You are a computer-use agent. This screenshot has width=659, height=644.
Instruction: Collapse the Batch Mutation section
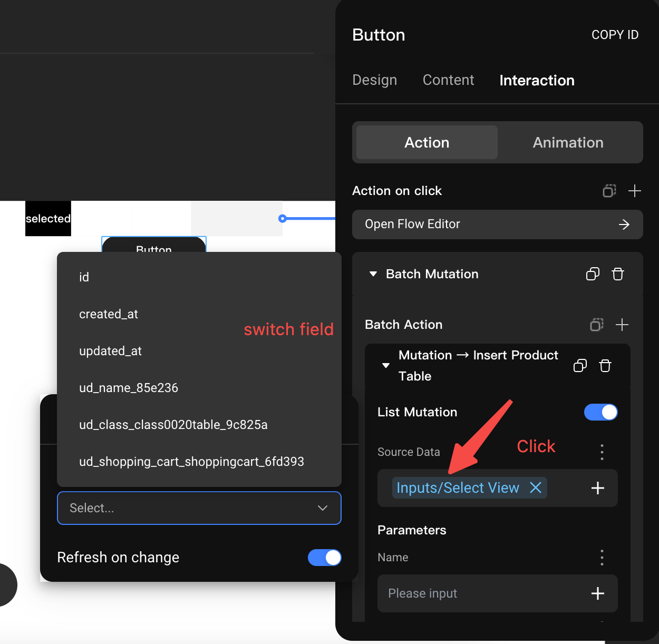373,274
